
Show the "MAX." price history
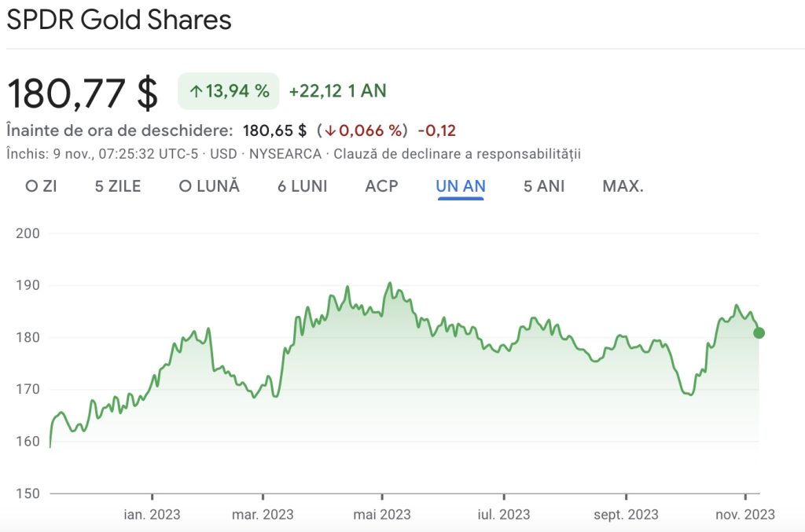[622, 186]
